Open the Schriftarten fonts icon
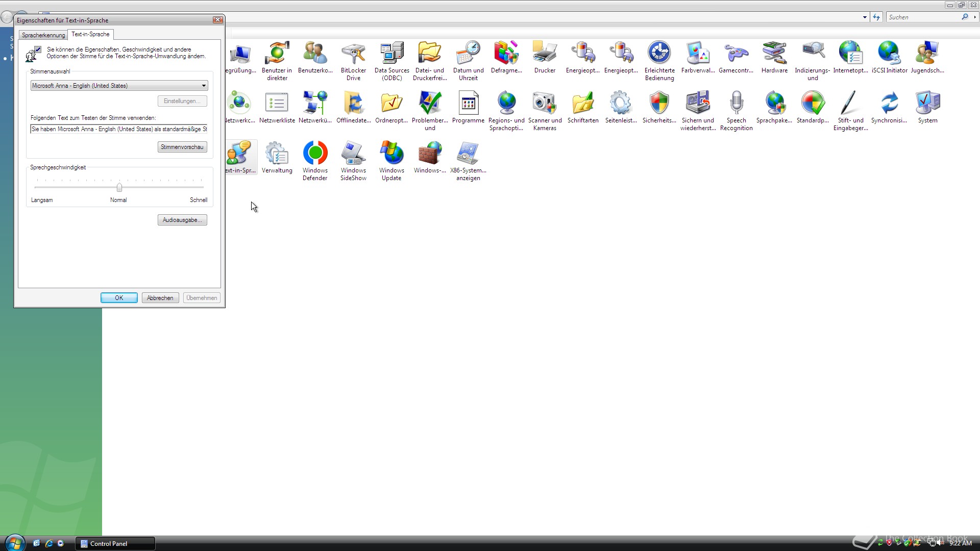Viewport: 980px width, 551px height. [583, 107]
